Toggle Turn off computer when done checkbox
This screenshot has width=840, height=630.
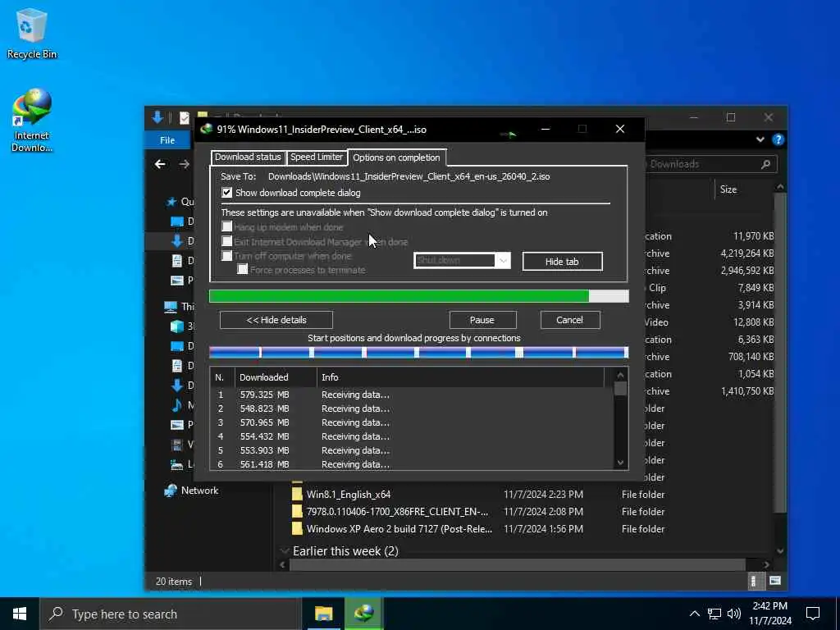point(227,256)
